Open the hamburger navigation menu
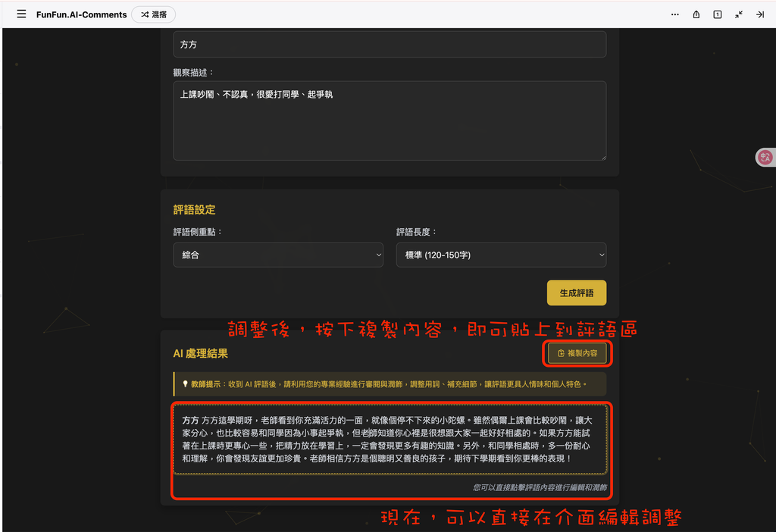776x532 pixels. click(21, 14)
